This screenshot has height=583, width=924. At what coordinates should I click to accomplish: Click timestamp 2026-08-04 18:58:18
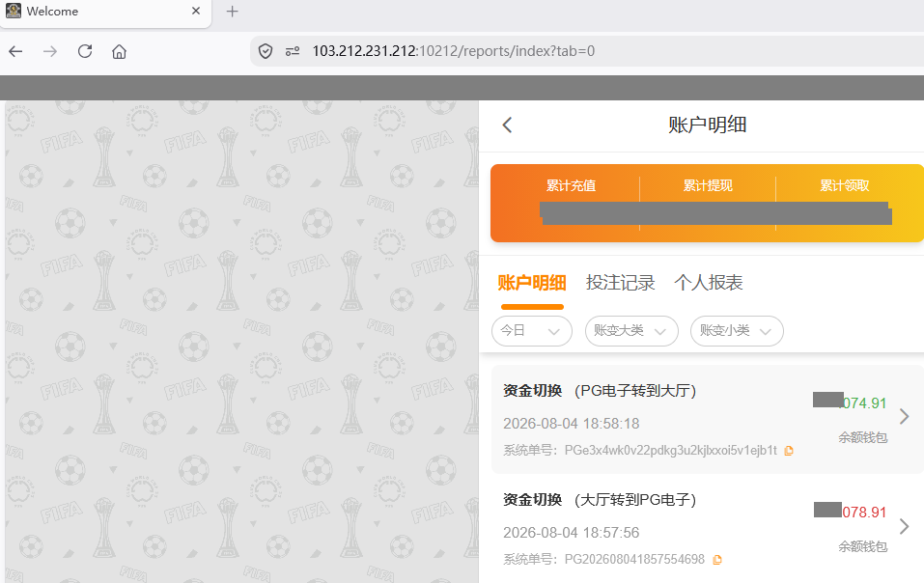tap(571, 424)
